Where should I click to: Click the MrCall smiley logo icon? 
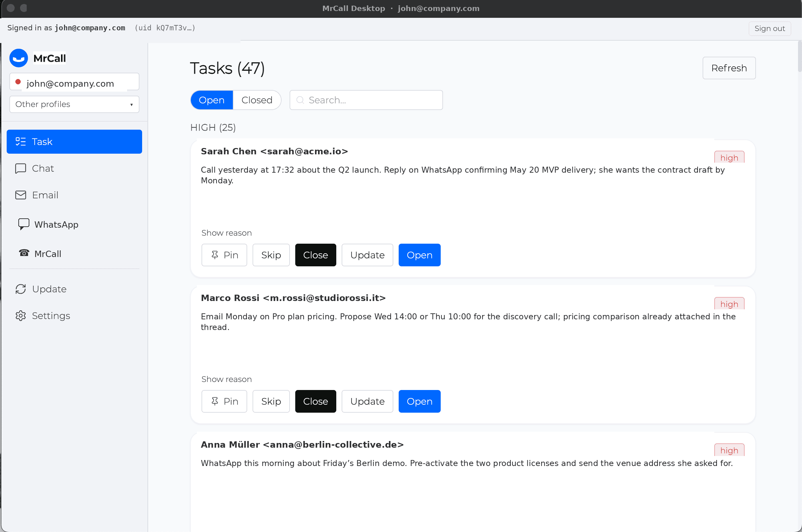19,58
